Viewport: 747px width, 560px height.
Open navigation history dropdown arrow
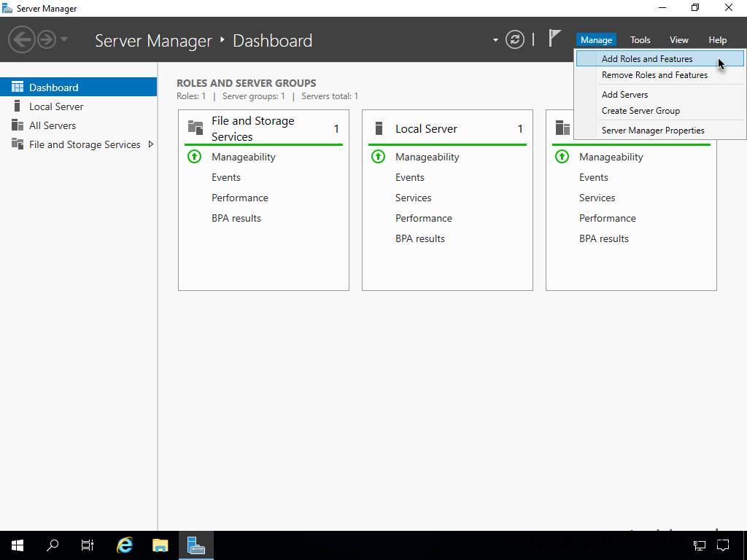tap(64, 39)
